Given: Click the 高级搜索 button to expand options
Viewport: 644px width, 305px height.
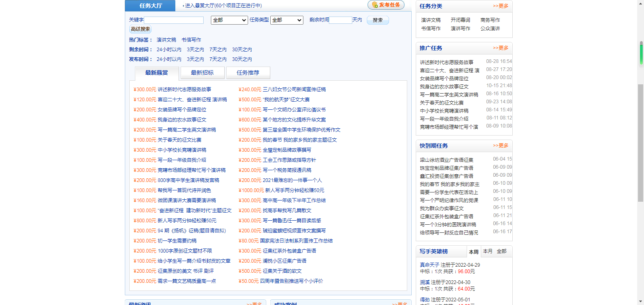Looking at the screenshot, I should pos(140,29).
